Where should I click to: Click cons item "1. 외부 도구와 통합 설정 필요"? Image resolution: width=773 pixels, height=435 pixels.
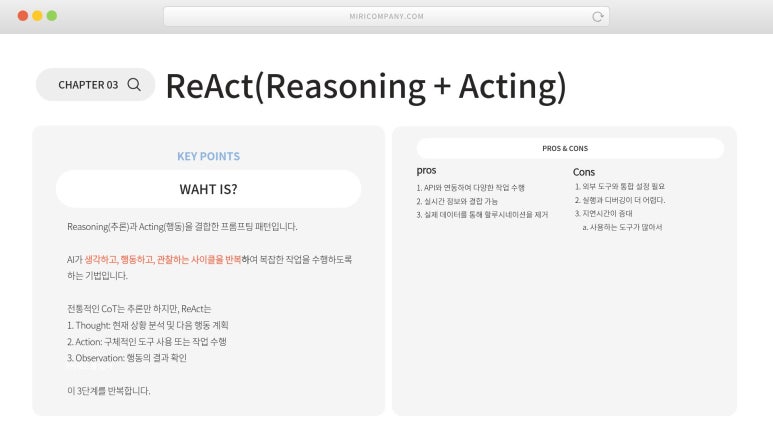point(620,186)
